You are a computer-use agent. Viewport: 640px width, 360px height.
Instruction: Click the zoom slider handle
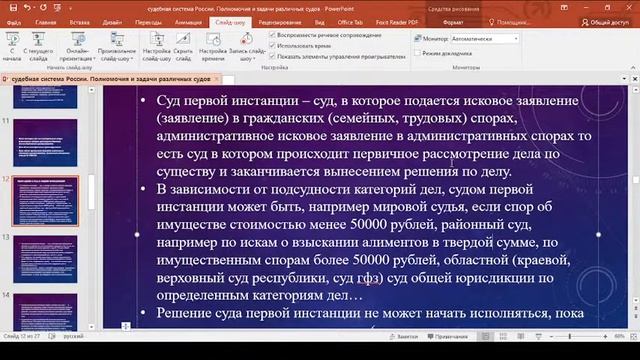pos(569,336)
